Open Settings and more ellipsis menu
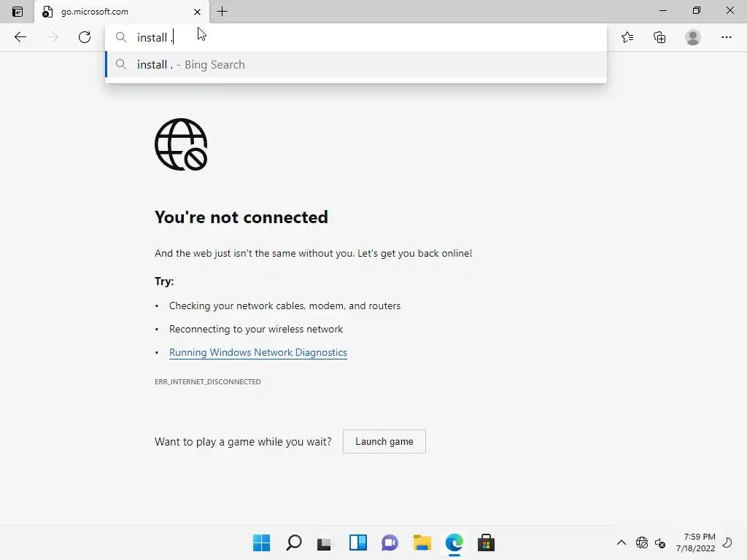The image size is (747, 560). click(x=726, y=37)
